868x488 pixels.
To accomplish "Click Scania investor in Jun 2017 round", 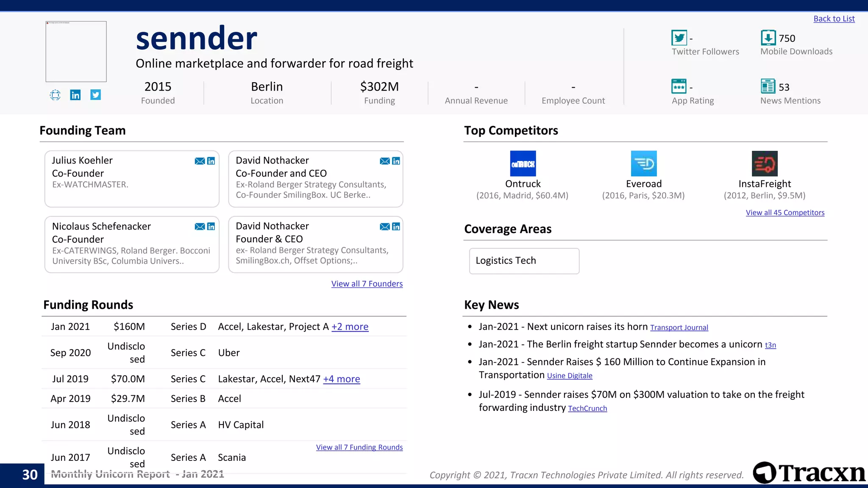I will [x=232, y=457].
